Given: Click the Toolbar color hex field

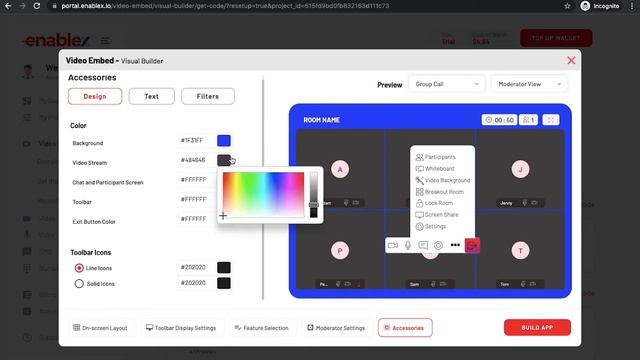Looking at the screenshot, I should pyautogui.click(x=195, y=199).
